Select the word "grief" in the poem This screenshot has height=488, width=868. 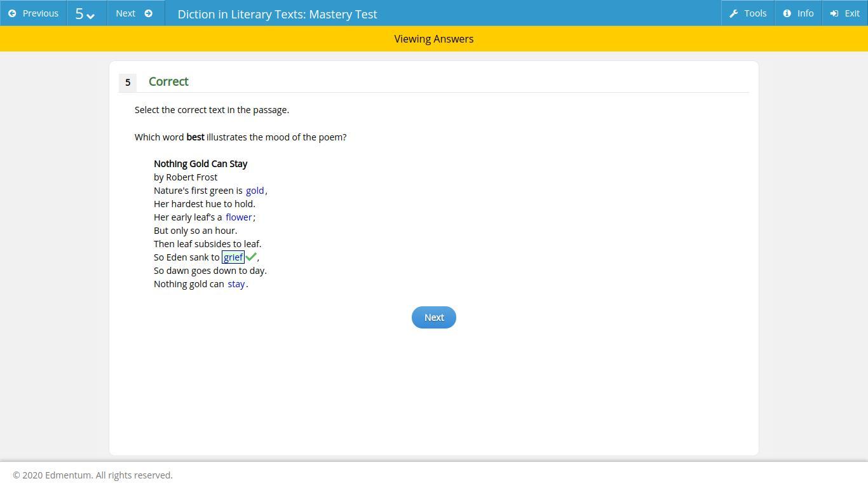click(x=233, y=257)
